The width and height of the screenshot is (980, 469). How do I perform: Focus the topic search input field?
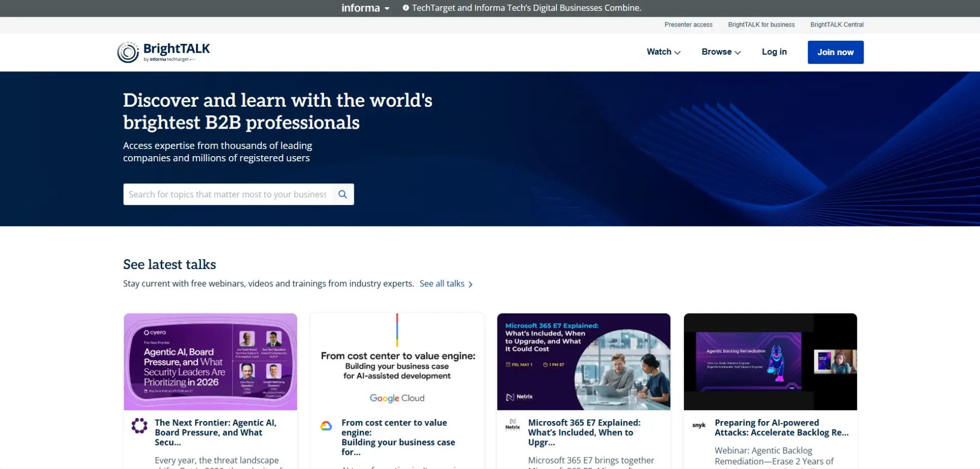228,194
